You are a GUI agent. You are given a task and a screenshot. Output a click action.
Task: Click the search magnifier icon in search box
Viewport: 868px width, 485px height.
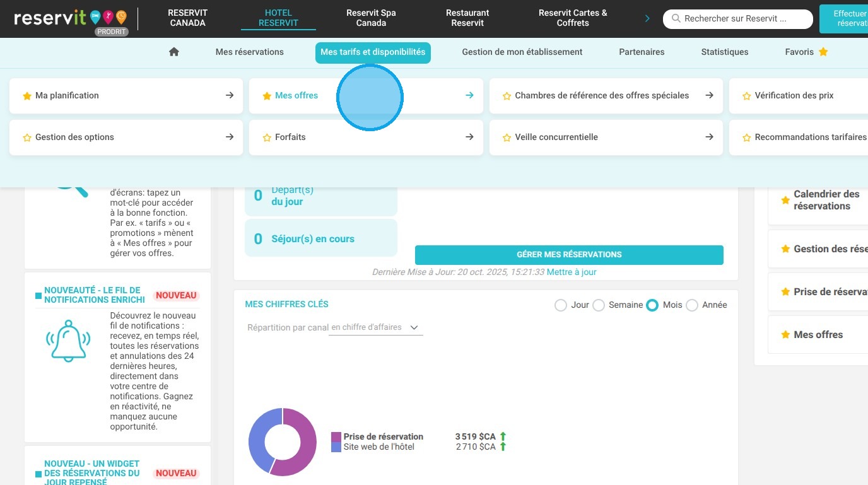tap(676, 19)
